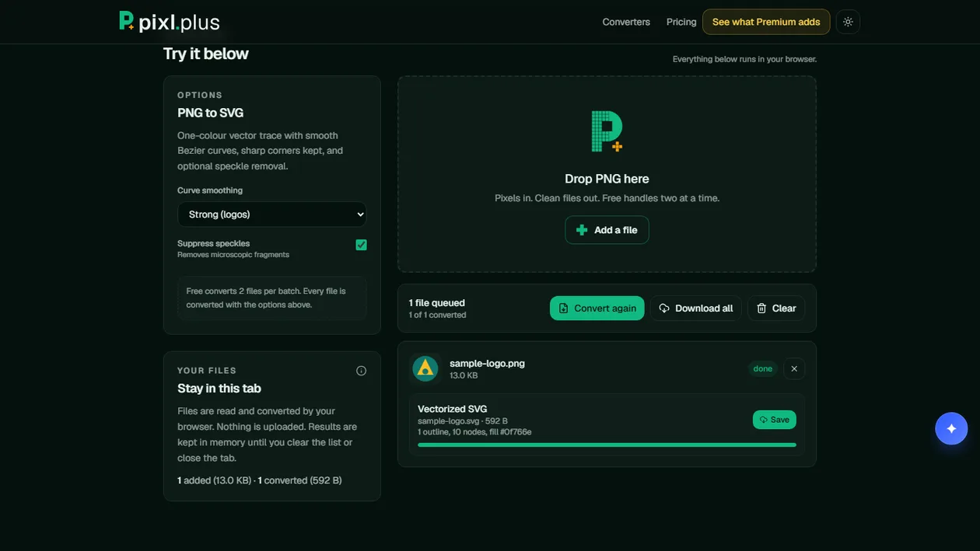Click the 'PNG to SVG' options heading
Screen dimensions: 980x551
[211, 113]
